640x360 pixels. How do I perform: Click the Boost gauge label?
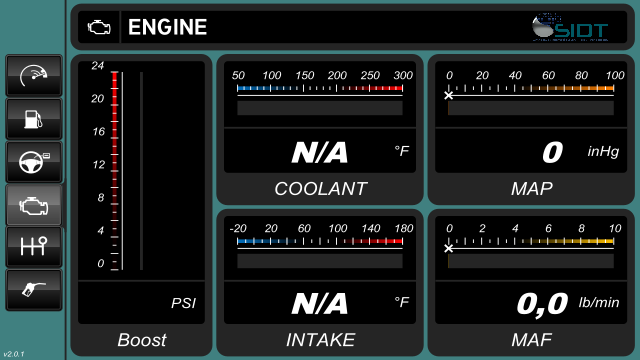click(142, 340)
